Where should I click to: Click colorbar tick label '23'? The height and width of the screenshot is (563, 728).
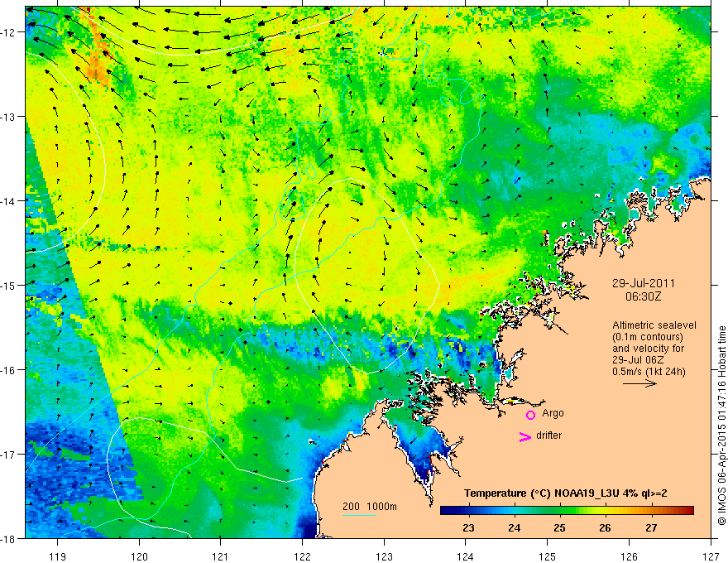click(x=468, y=528)
